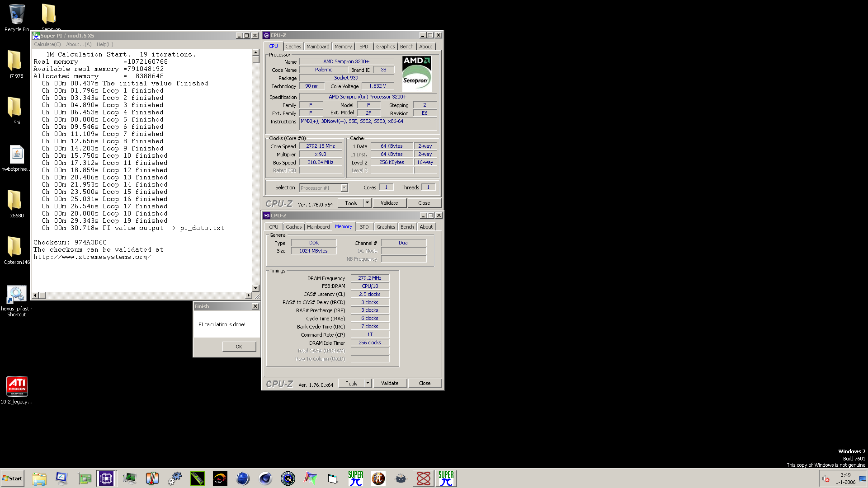Click the DRAM Frequency 279.2 MHz value
This screenshot has height=488, width=868.
[370, 278]
